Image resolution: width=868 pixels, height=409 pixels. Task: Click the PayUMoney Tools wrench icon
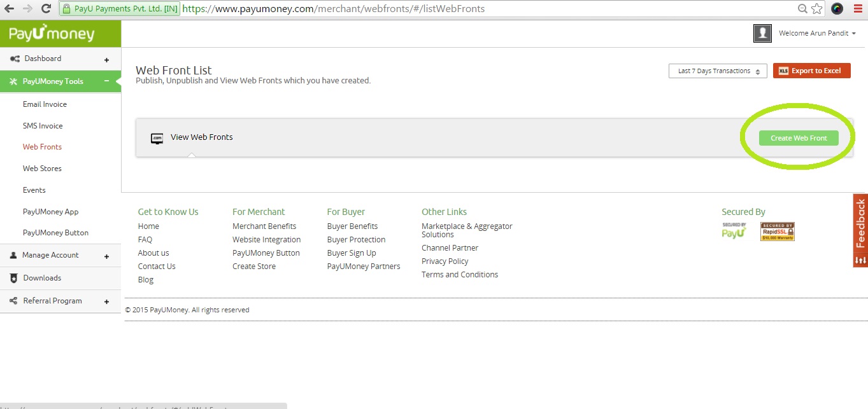point(13,81)
